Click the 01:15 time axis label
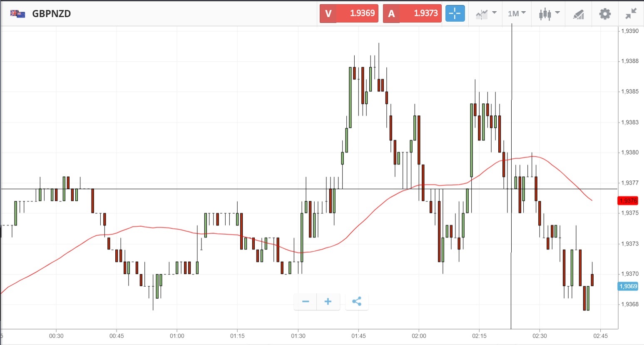Image resolution: width=644 pixels, height=345 pixels. (x=237, y=336)
